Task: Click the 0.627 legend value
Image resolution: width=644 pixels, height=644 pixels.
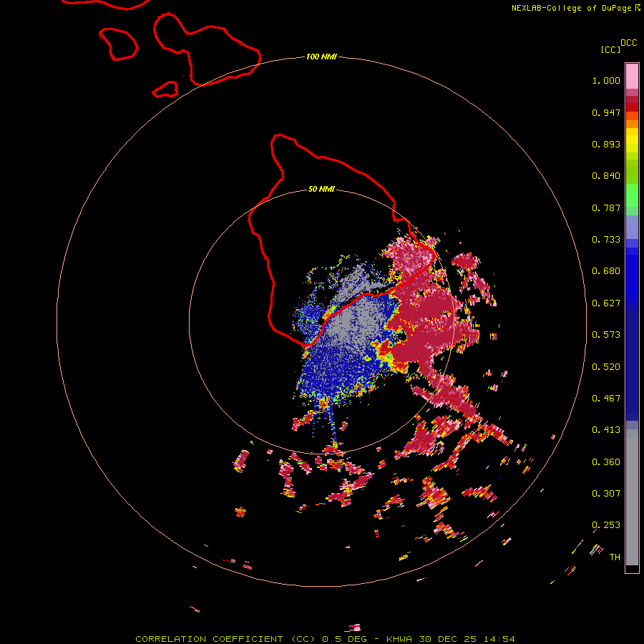Action: [606, 303]
